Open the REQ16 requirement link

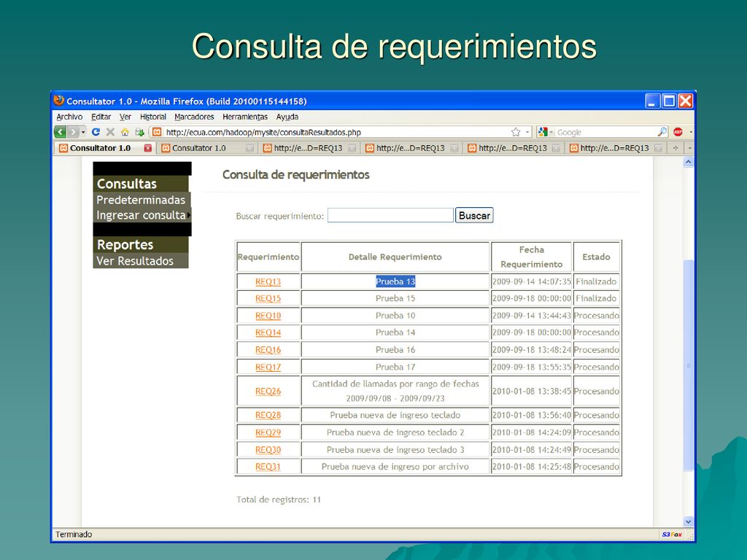coord(268,350)
